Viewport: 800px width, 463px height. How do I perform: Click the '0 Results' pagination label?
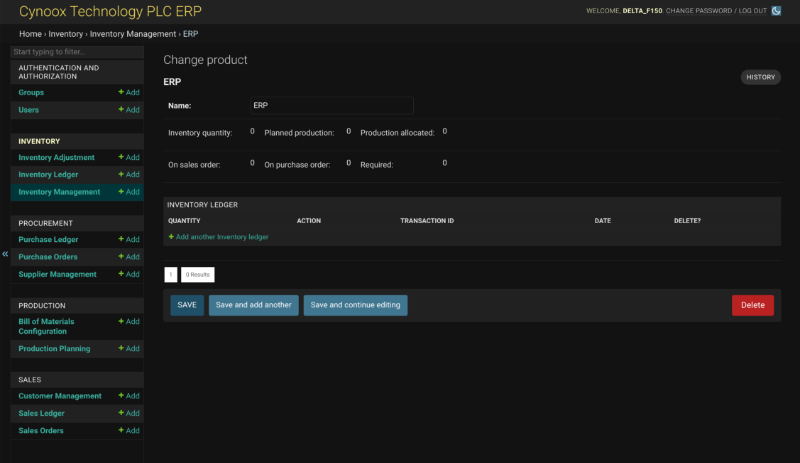tap(197, 275)
